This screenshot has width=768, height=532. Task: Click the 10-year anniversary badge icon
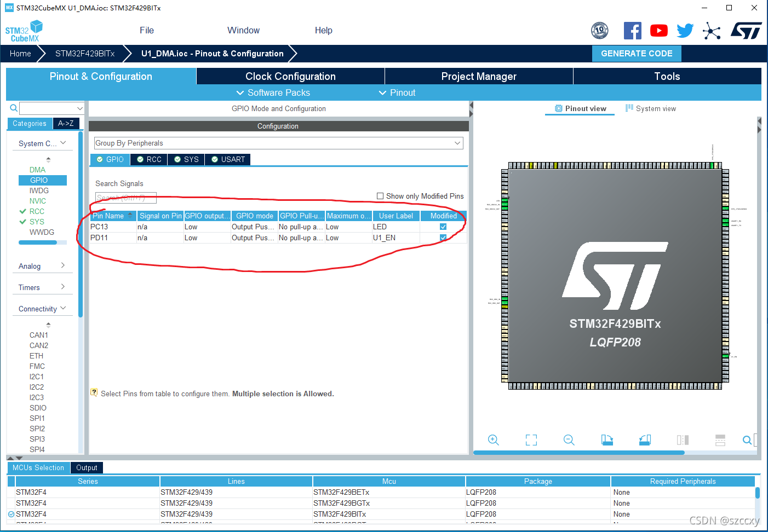(600, 31)
